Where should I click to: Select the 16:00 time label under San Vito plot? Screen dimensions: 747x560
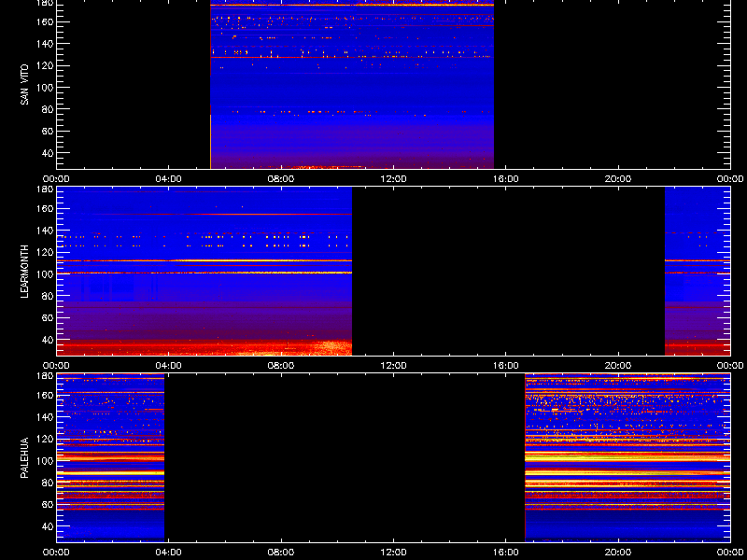pyautogui.click(x=506, y=179)
